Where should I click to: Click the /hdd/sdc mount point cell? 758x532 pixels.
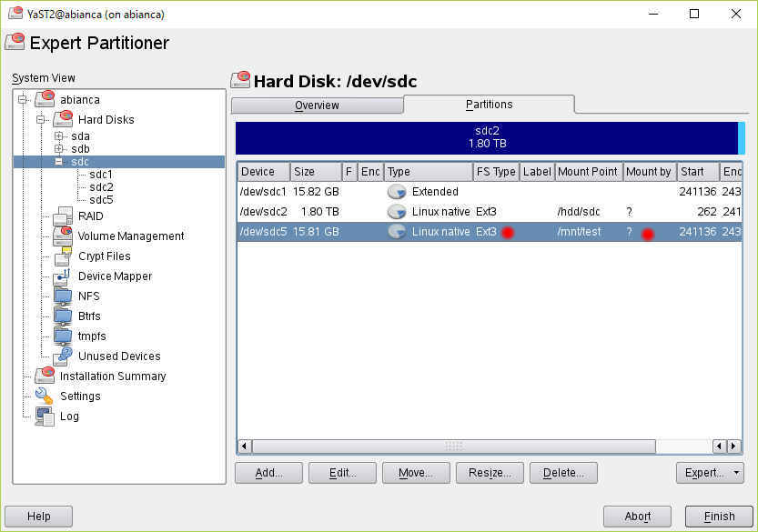[579, 212]
